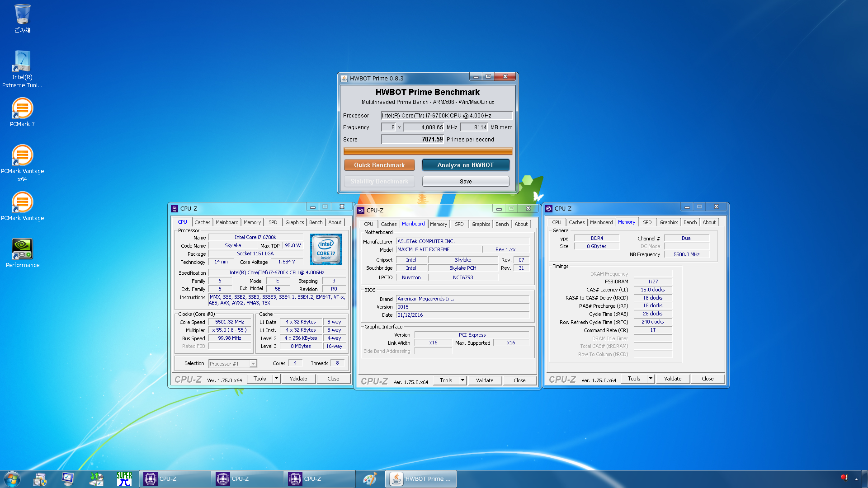Show hidden tray icons arrow

pyautogui.click(x=856, y=479)
